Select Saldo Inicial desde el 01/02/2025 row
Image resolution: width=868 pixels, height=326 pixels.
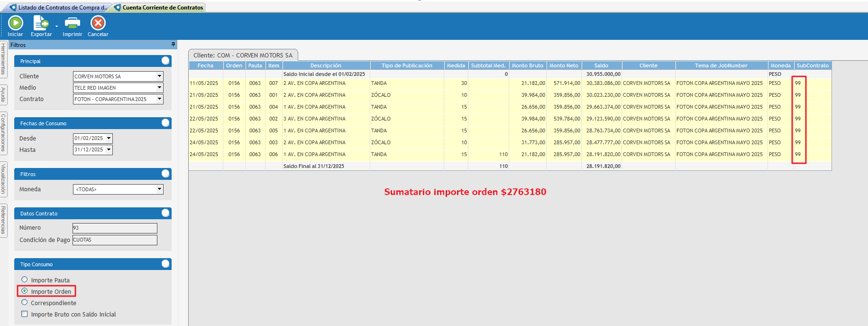(510, 74)
